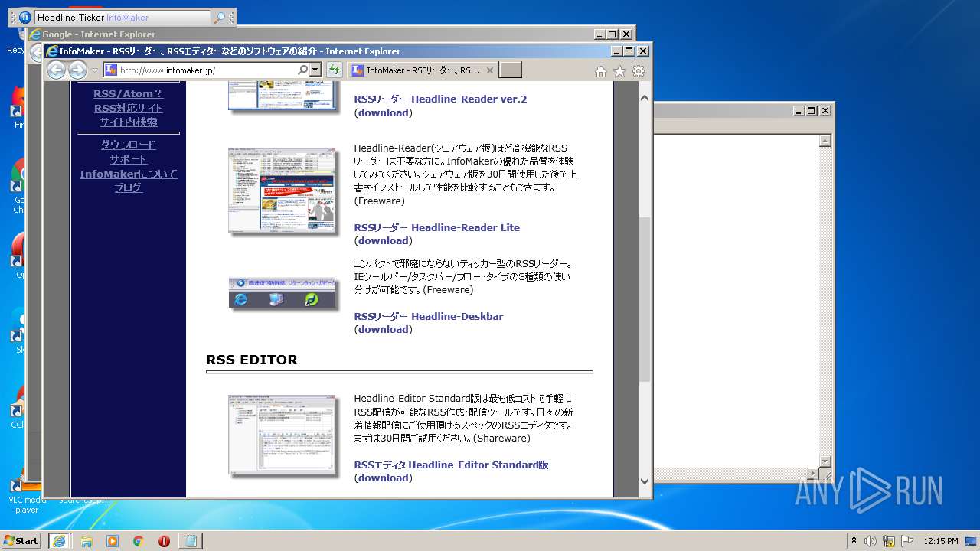The image size is (980, 551).
Task: Click the Google - Internet Explorer title bar
Action: [x=310, y=34]
